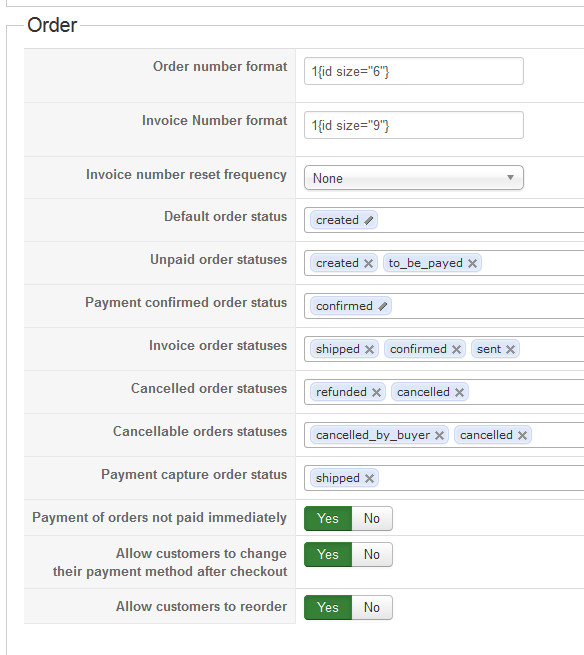The width and height of the screenshot is (584, 655).
Task: Set 'Allow customers to reorder' to No
Action: pyautogui.click(x=372, y=607)
